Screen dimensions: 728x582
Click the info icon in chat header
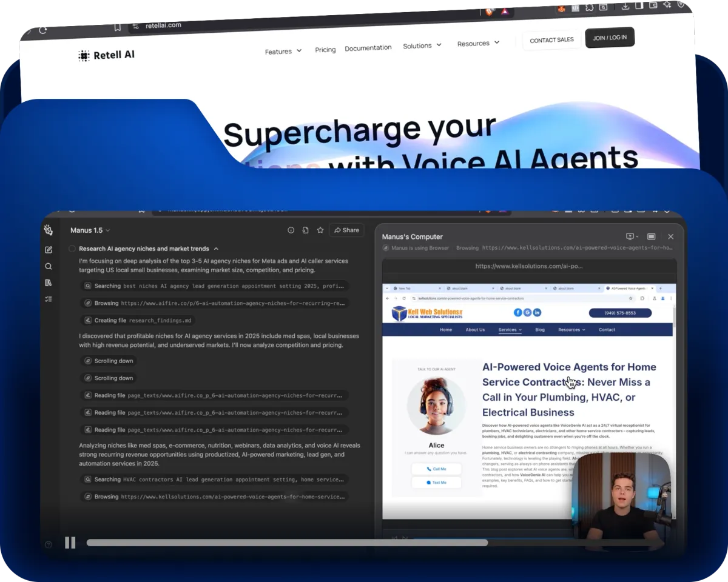[x=291, y=230]
